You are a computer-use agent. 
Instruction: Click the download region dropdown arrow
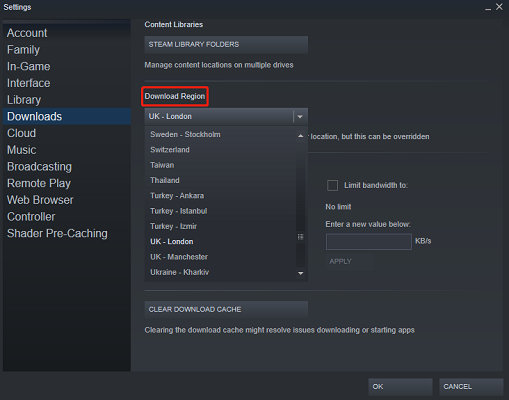[x=300, y=117]
